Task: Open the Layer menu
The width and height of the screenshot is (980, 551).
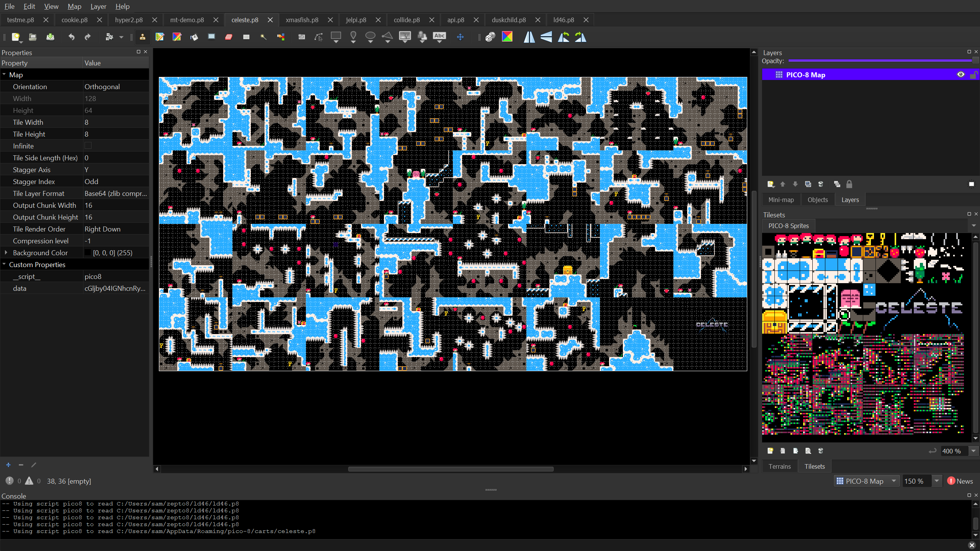Action: point(98,6)
